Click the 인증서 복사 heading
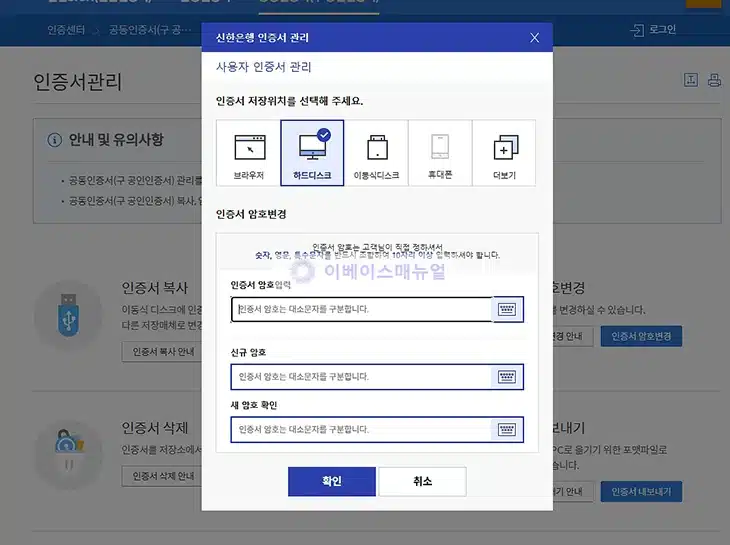This screenshot has height=545, width=730. [155, 288]
